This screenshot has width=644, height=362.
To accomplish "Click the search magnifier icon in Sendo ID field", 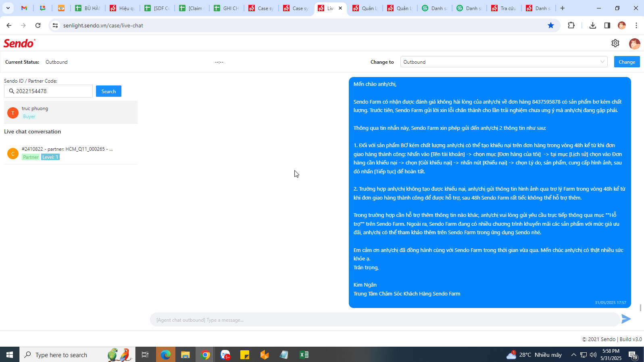I will pos(11,91).
